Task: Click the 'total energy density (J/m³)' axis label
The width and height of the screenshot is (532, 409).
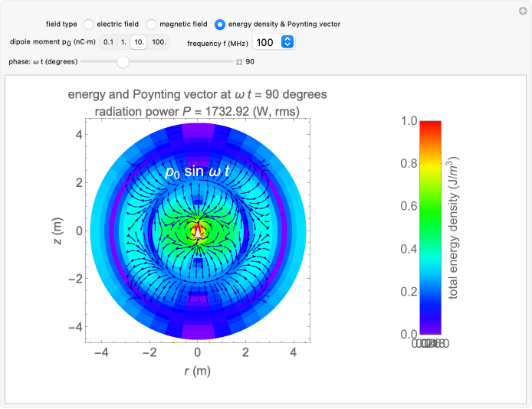Action: coord(453,227)
